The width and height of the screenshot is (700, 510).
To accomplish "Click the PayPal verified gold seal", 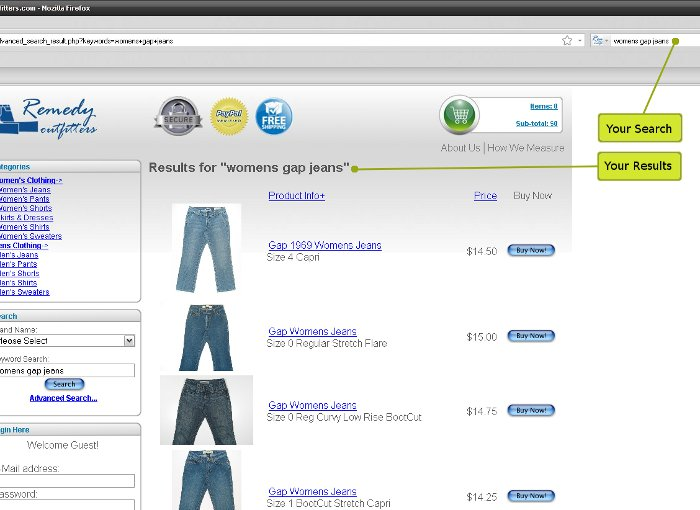I will point(229,116).
